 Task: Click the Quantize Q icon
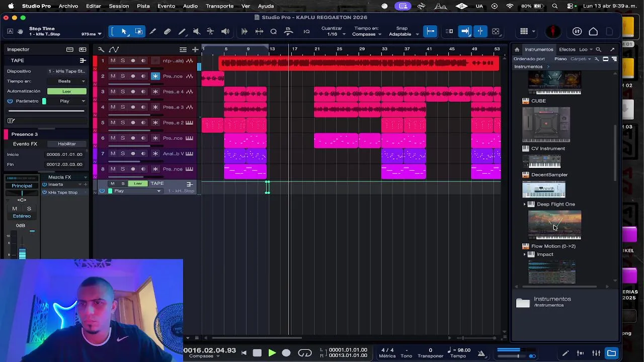click(274, 32)
